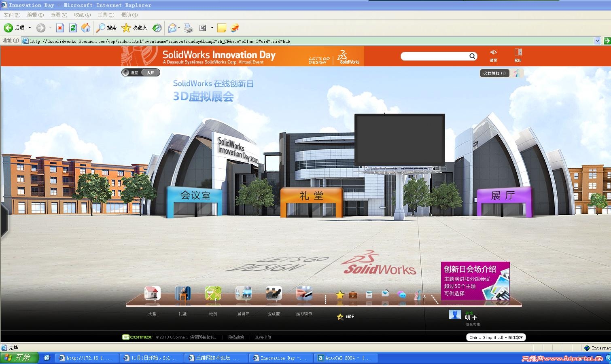This screenshot has width=611, height=364.
Task: Click the Windows 开始 Start button
Action: pyautogui.click(x=19, y=358)
